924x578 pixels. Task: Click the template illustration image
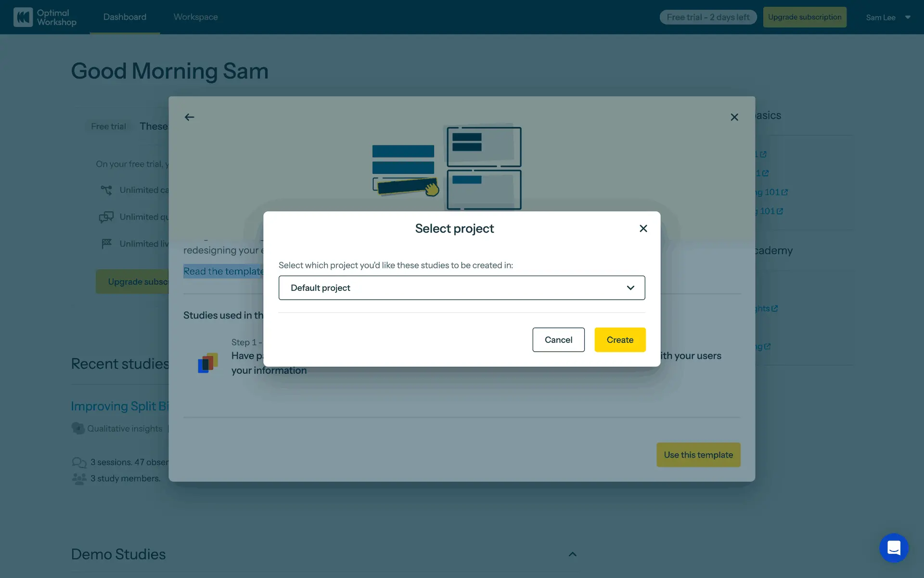[447, 168]
